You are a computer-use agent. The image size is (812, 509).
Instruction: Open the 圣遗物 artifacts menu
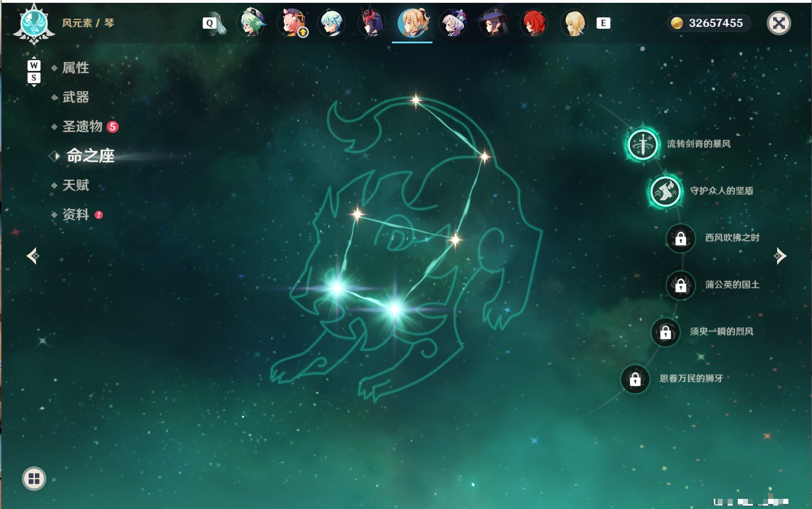pyautogui.click(x=82, y=127)
